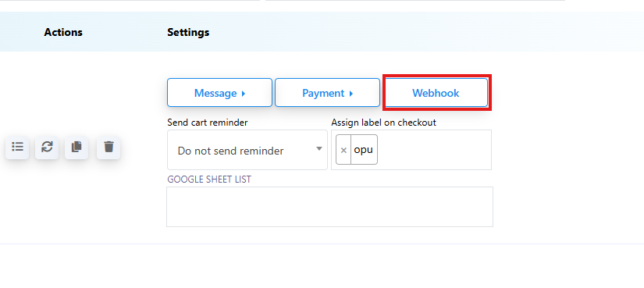This screenshot has width=644, height=288.
Task: Click the refresh sync arrows icon
Action: click(x=47, y=147)
